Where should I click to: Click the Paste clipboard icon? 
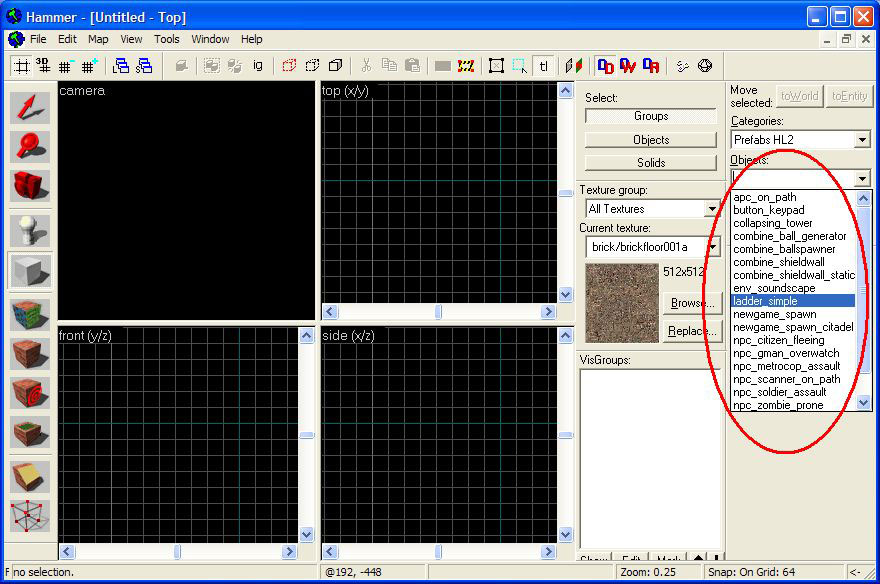412,66
